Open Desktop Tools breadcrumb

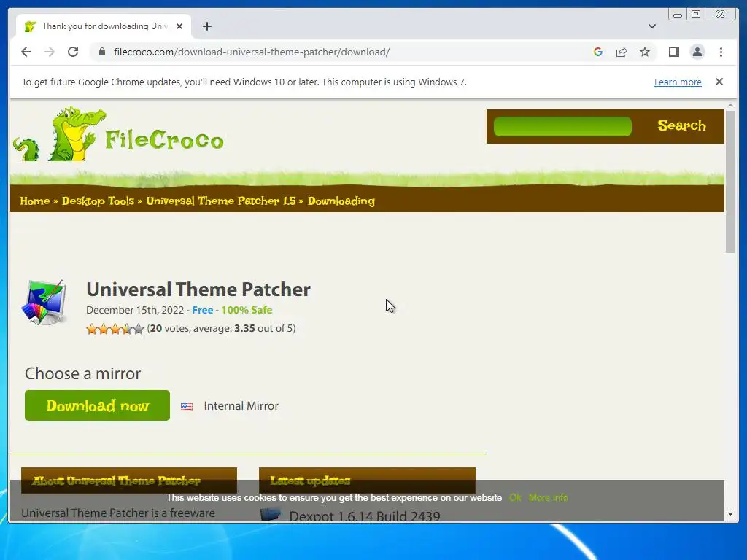98,201
